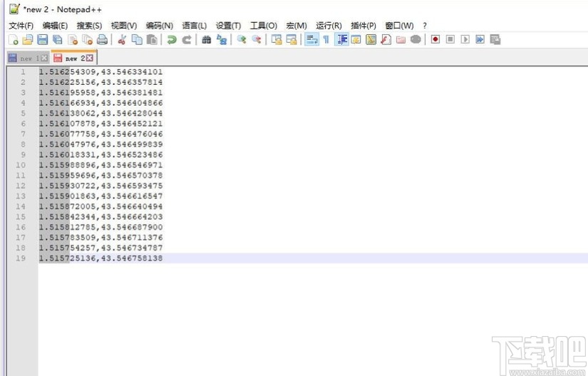Click line 10 text 1.515988896,43.546546971
This screenshot has width=588, height=376.
tap(101, 165)
